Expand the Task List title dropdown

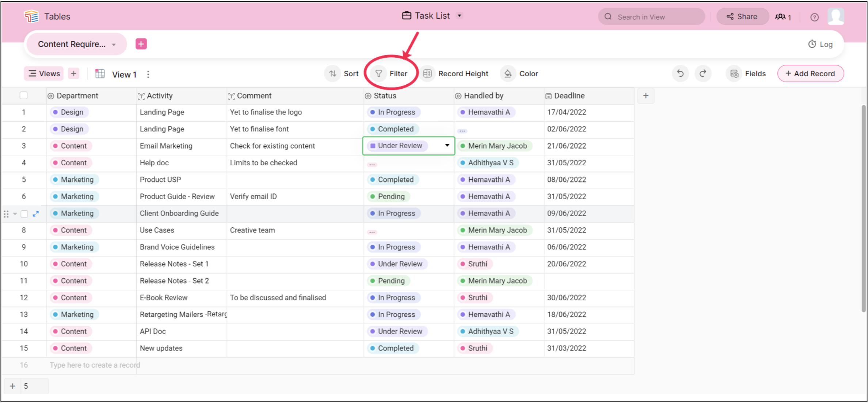click(460, 16)
